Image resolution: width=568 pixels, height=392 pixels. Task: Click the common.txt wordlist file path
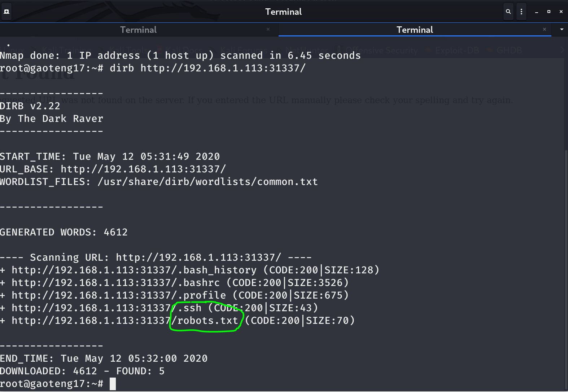(x=207, y=182)
